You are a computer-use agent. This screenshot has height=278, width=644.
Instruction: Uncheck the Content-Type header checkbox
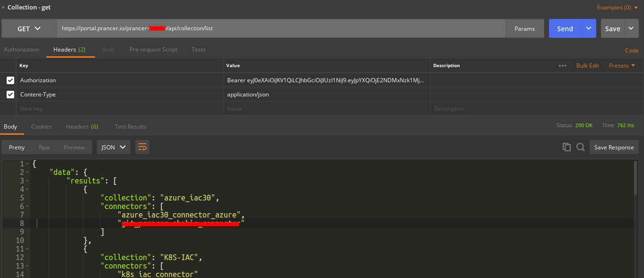point(10,95)
